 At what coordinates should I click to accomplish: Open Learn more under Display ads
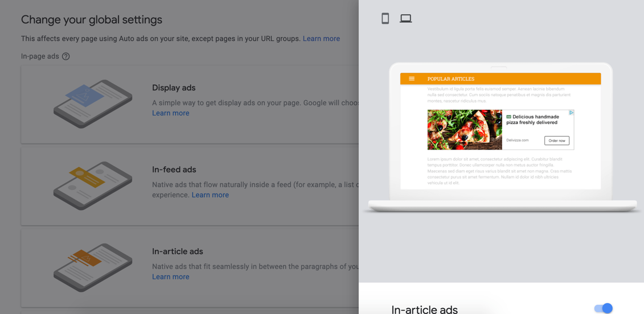pos(170,113)
